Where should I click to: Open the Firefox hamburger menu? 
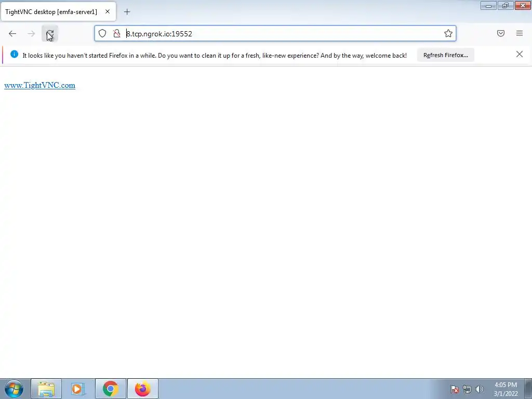tap(520, 33)
